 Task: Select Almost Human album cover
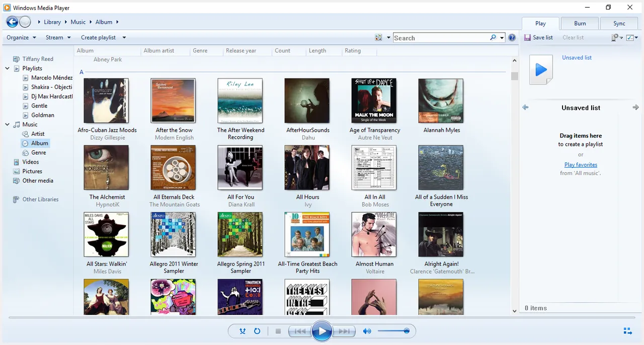pos(374,234)
